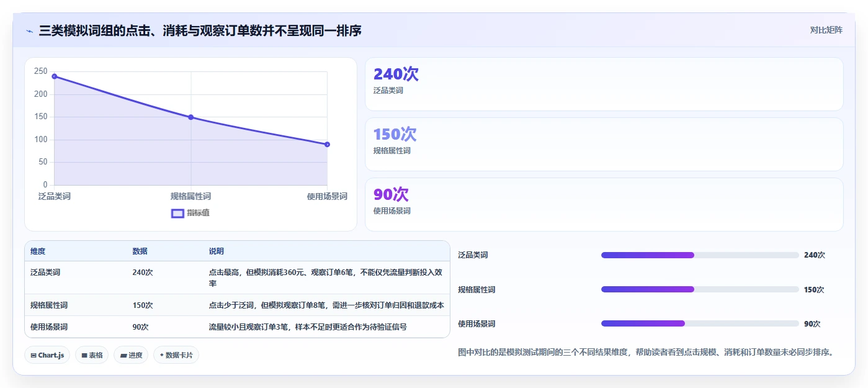Click the 数据 column header
This screenshot has height=388, width=868.
140,251
